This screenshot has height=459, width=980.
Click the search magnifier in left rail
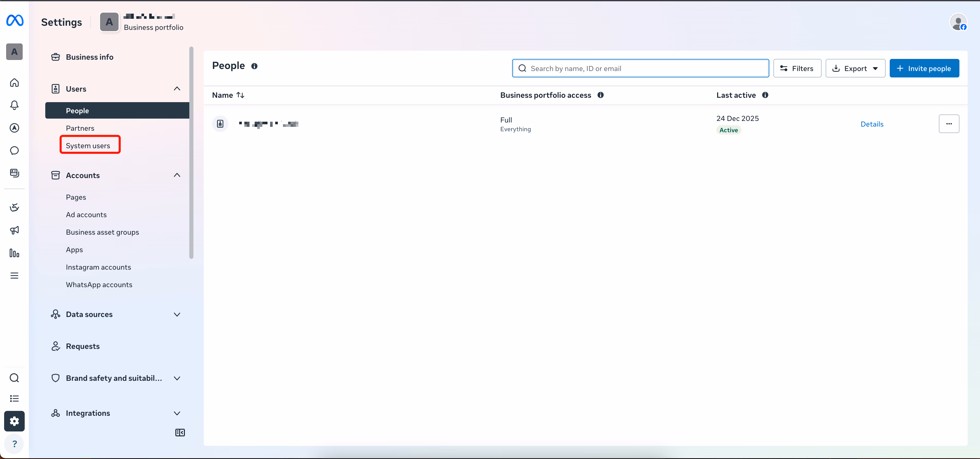pos(14,378)
